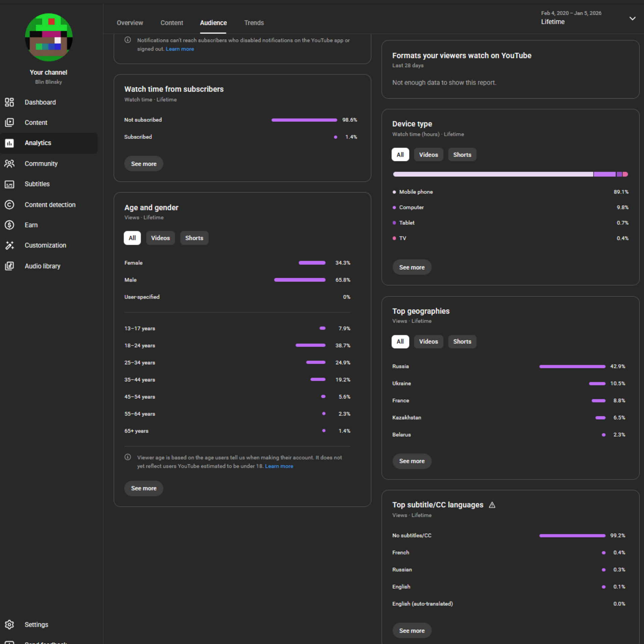Viewport: 644px width, 644px height.
Task: Open Subtitles using its sidebar icon
Action: (x=9, y=184)
